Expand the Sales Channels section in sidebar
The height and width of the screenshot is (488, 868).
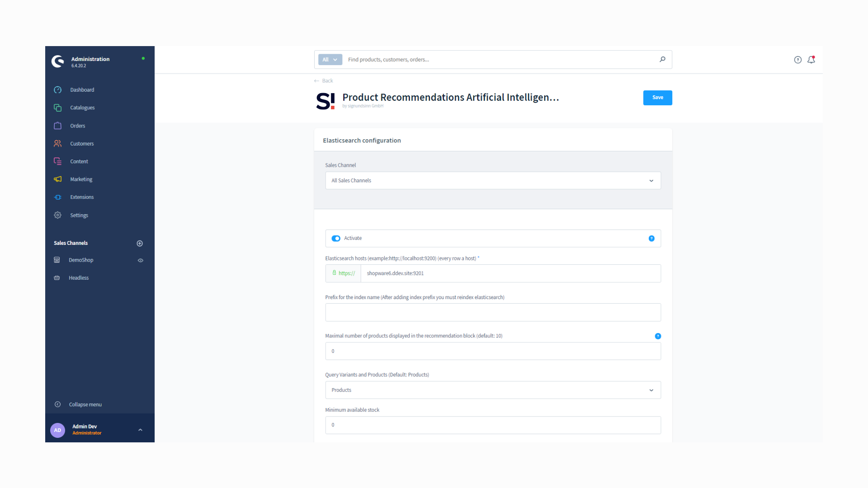140,243
